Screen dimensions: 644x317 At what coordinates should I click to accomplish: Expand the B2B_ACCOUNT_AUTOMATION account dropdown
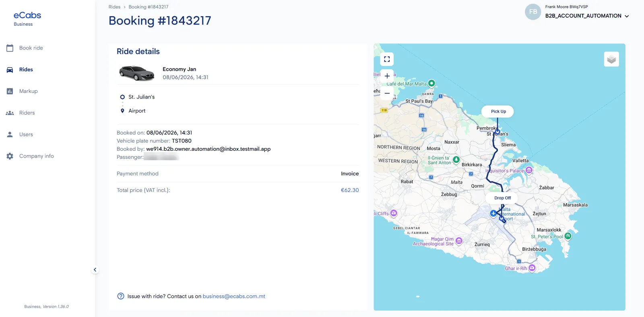(x=587, y=16)
